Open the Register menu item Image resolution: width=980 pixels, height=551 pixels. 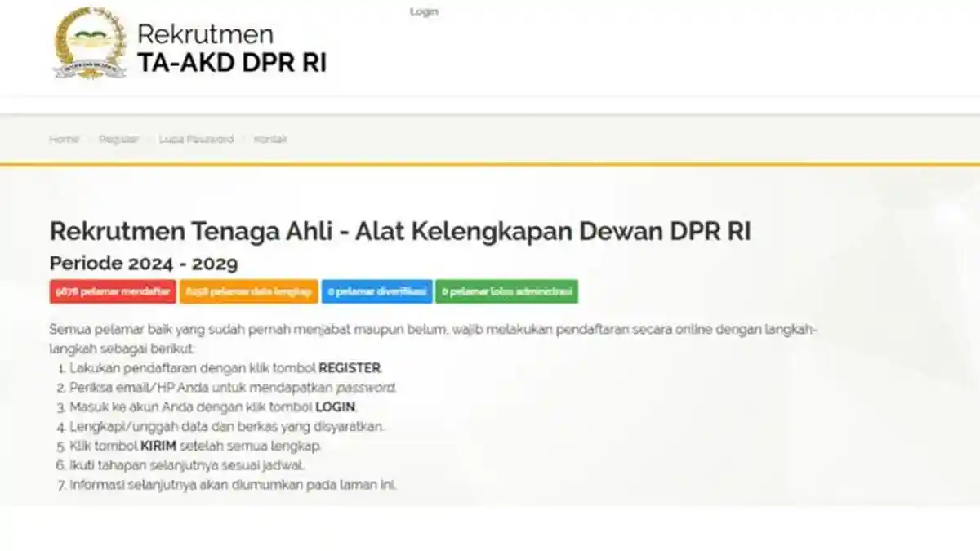(x=119, y=139)
